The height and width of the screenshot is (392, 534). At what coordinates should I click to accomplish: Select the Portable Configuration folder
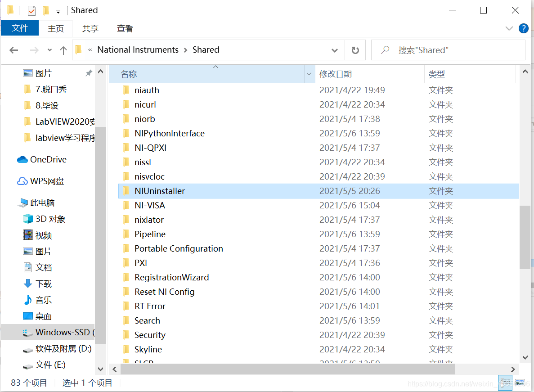pyautogui.click(x=319, y=248)
